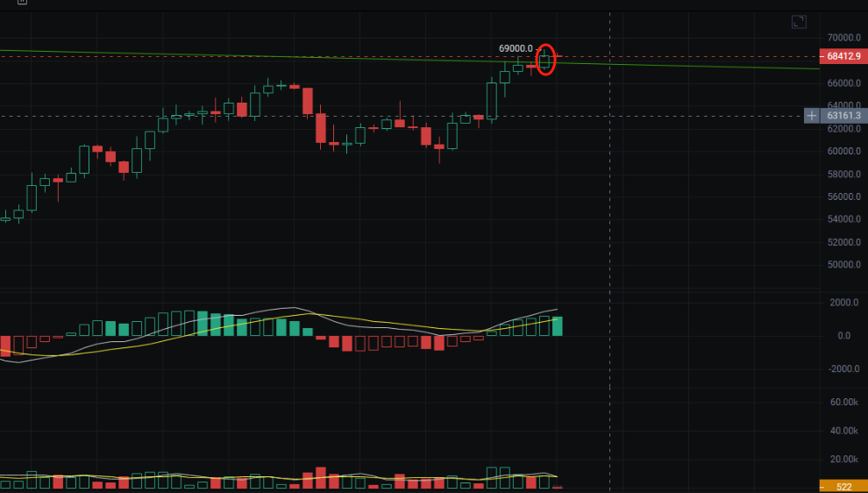The height and width of the screenshot is (493, 868).
Task: Click the 52000.0 price axis label
Action: point(844,242)
